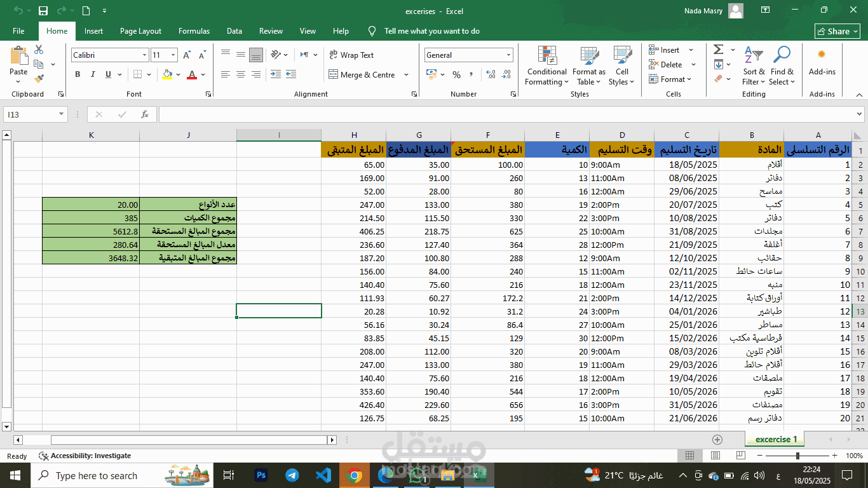Viewport: 868px width, 488px height.
Task: Open the font size 11 dropdown
Action: 173,55
